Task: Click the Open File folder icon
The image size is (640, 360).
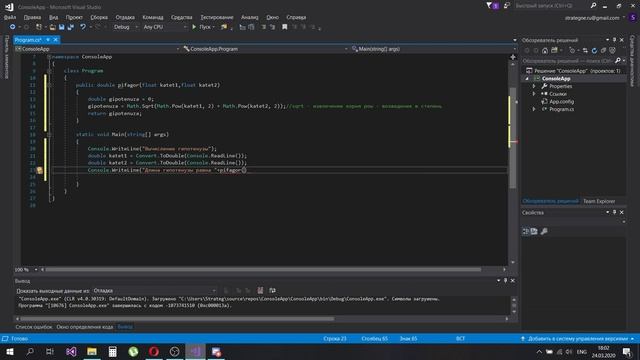Action: tap(53, 27)
